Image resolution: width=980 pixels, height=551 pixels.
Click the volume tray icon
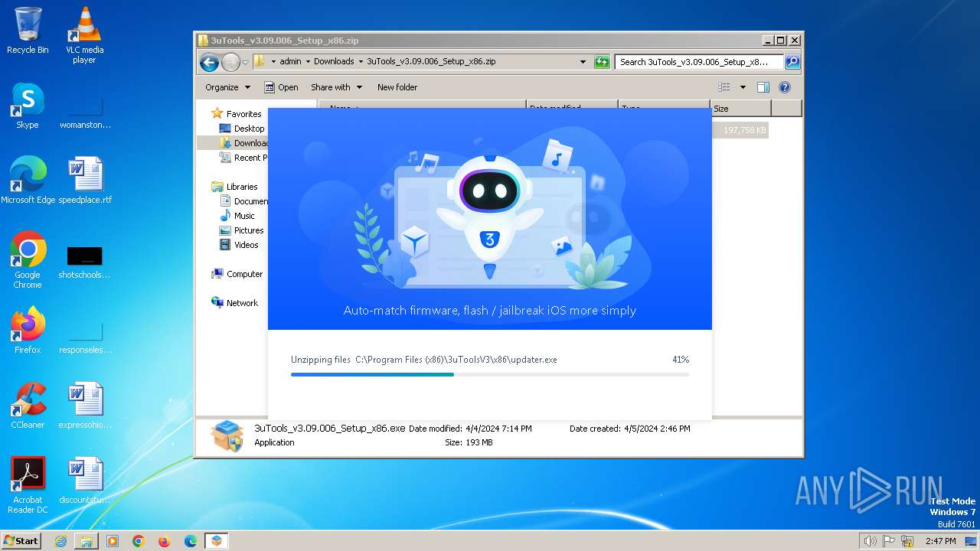[x=870, y=541]
